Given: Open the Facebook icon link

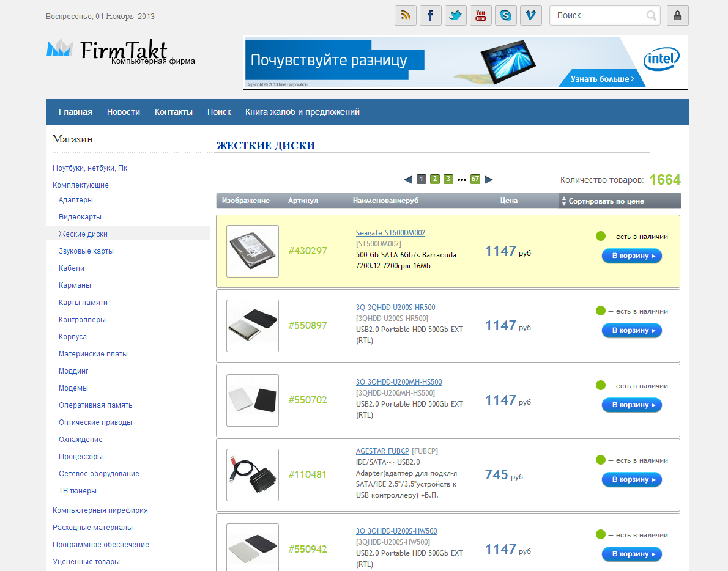Looking at the screenshot, I should click(x=431, y=15).
